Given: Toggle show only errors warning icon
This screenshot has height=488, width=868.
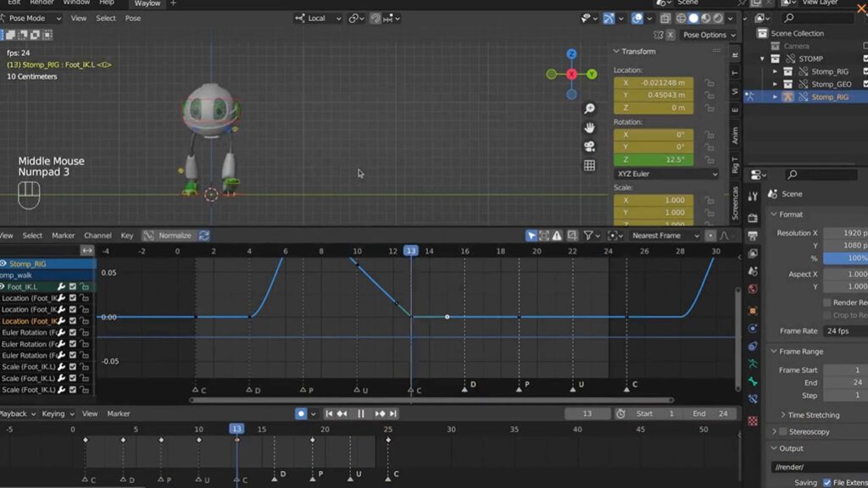Looking at the screenshot, I should [x=557, y=236].
